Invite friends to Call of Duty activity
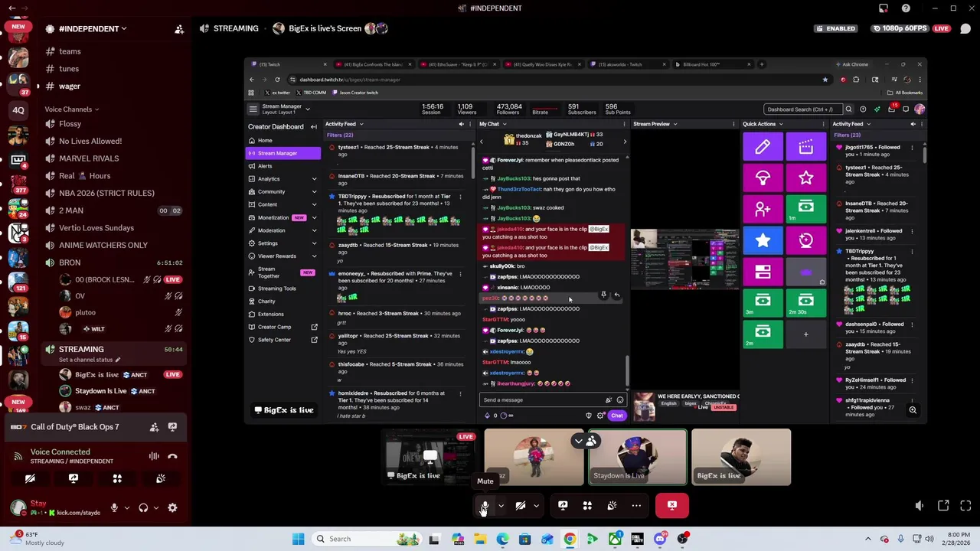The height and width of the screenshot is (551, 980). coord(154,427)
